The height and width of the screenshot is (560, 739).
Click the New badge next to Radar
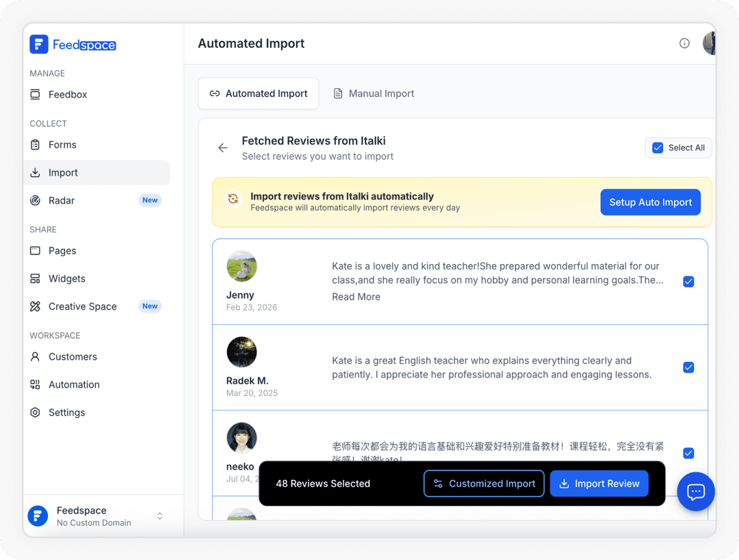(x=150, y=200)
